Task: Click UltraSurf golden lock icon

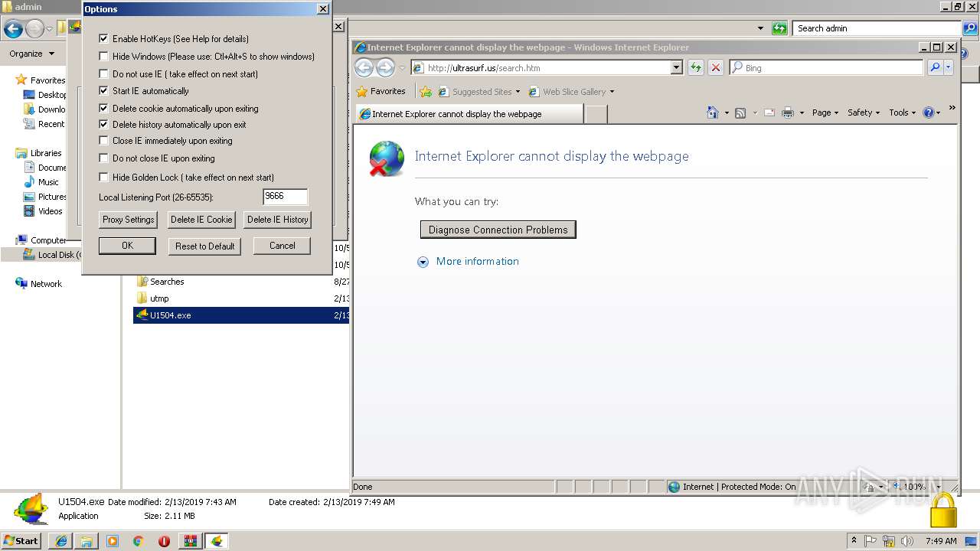Action: click(943, 510)
